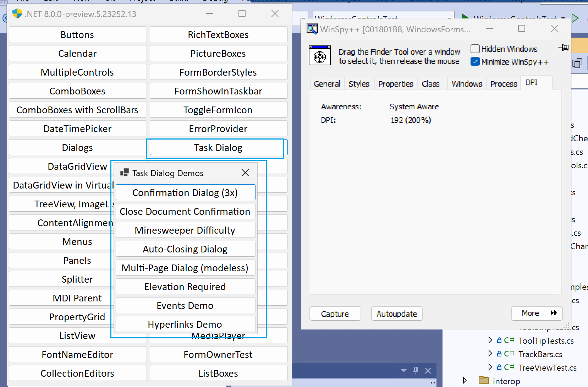Switch to the Styles tab in WinSpy++
Image resolution: width=588 pixels, height=387 pixels.
[x=359, y=84]
